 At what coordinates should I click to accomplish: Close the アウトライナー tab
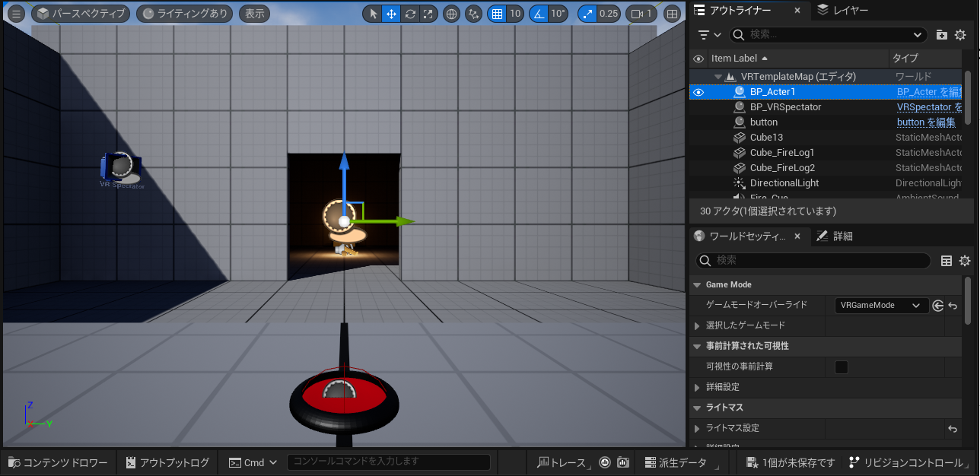(797, 11)
